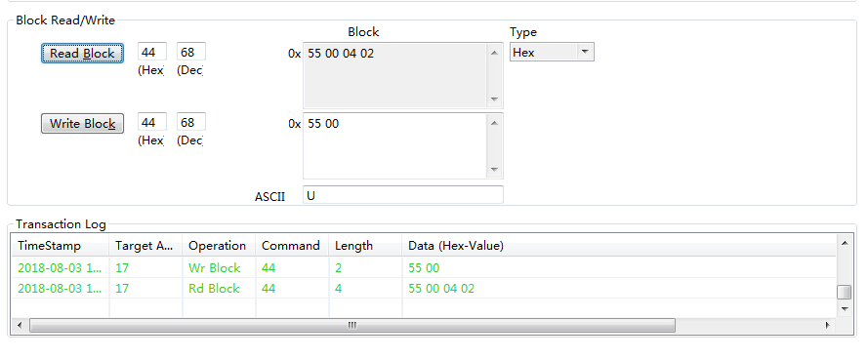
Task: Click the horizontal scrollbar thumb in Transaction Log
Action: pos(352,325)
